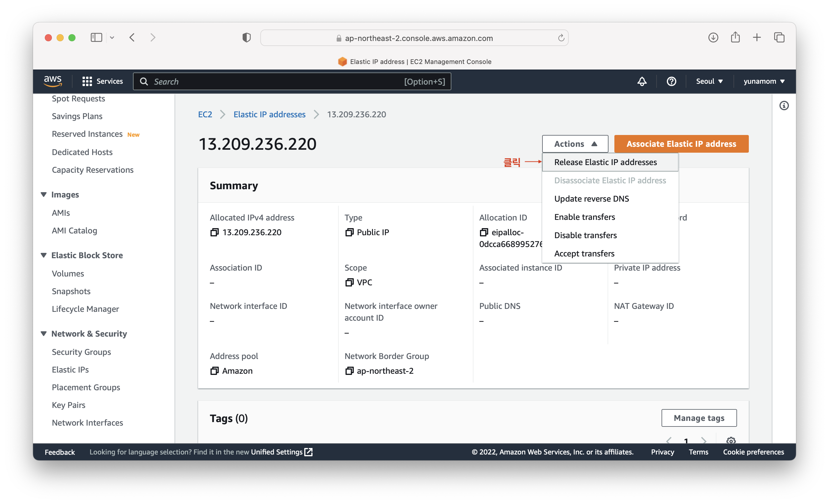Choose Enable transfers
The width and height of the screenshot is (829, 504).
click(x=610, y=217)
